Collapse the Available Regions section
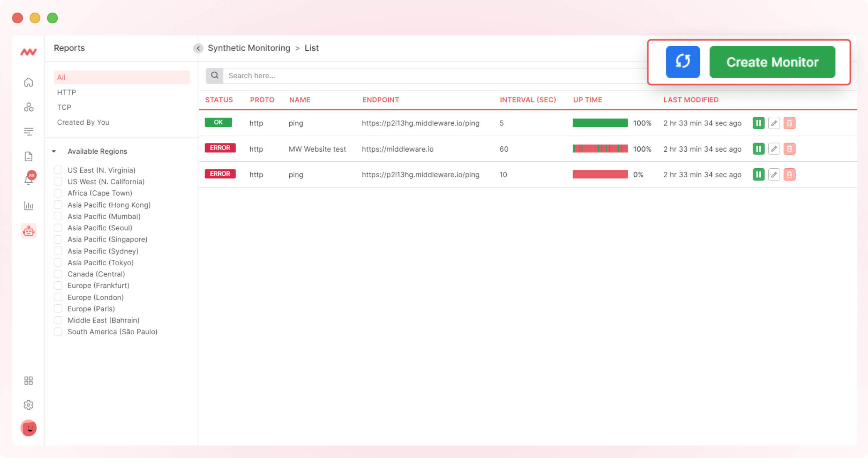The height and width of the screenshot is (458, 868). click(54, 151)
